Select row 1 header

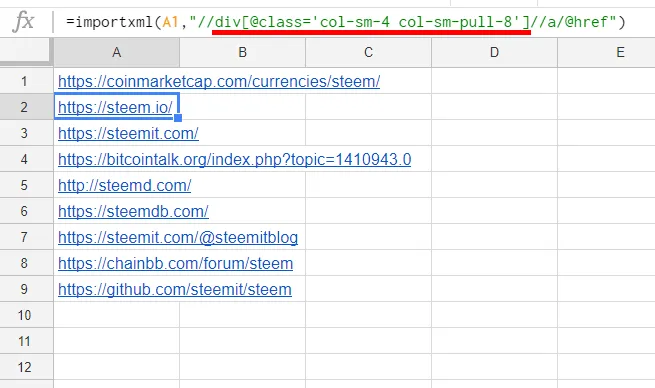coord(24,81)
